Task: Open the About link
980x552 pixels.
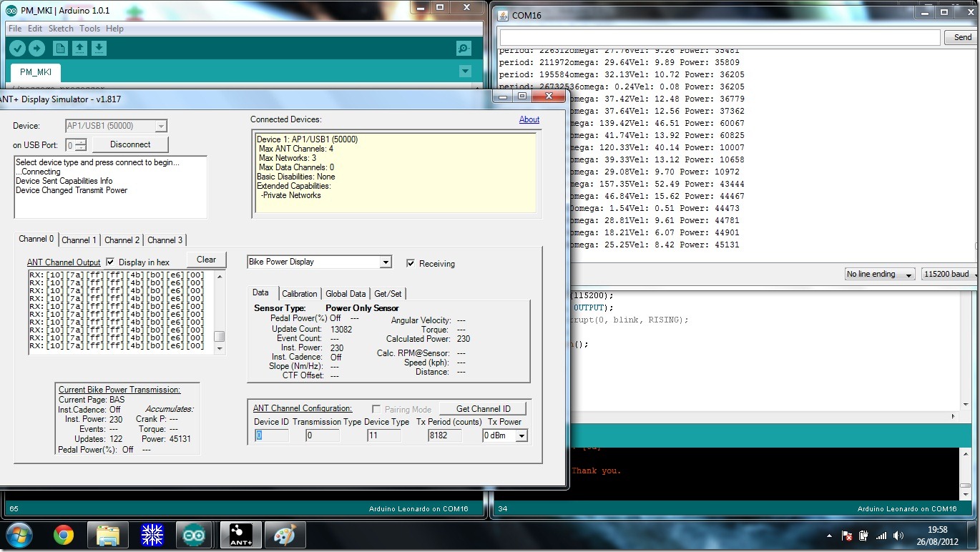Action: pos(529,119)
